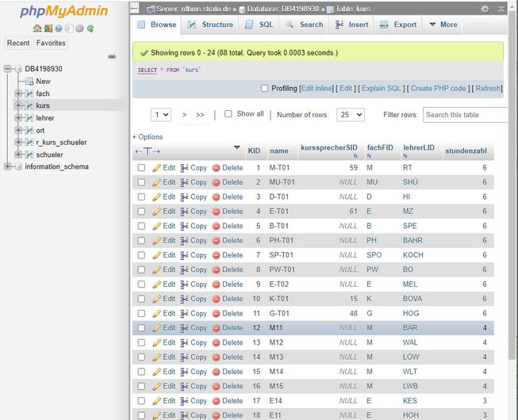Click the red Delete icon for row D-T01
This screenshot has height=420, width=518.
(x=217, y=197)
